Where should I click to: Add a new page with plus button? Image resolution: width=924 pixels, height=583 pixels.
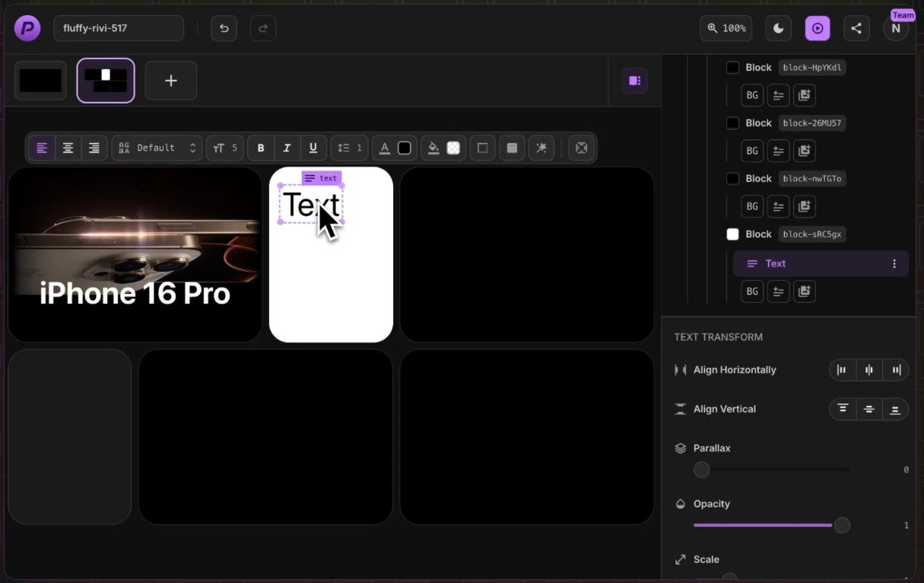coord(171,80)
